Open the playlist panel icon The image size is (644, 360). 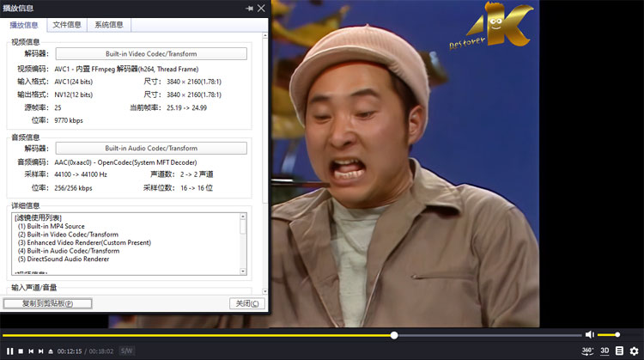(619, 351)
